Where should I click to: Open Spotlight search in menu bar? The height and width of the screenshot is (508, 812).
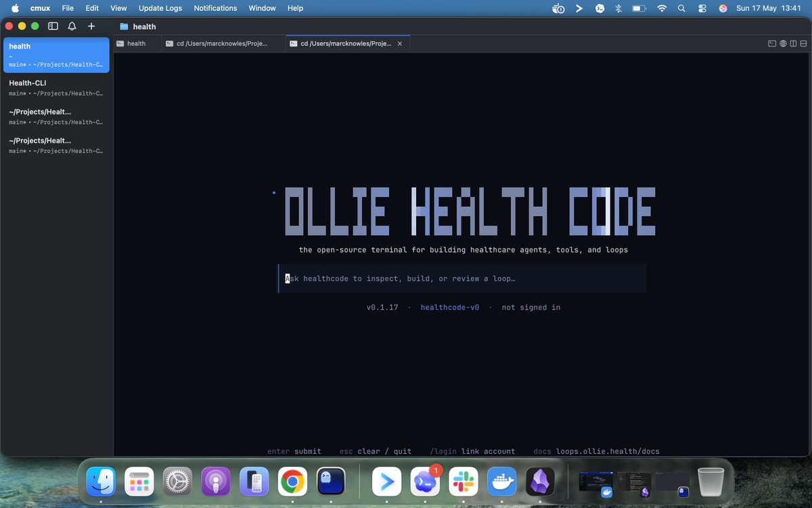tap(681, 8)
